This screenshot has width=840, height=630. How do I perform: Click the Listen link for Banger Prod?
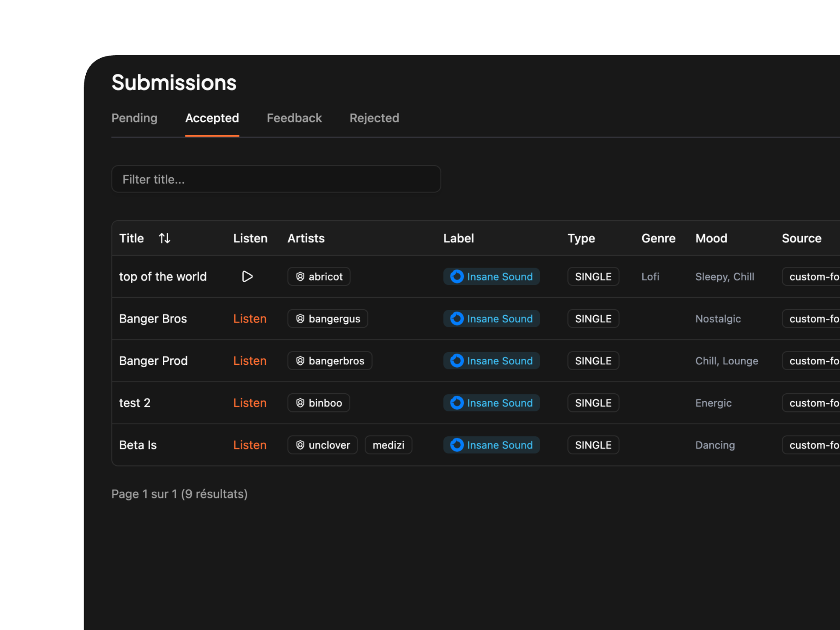tap(249, 360)
